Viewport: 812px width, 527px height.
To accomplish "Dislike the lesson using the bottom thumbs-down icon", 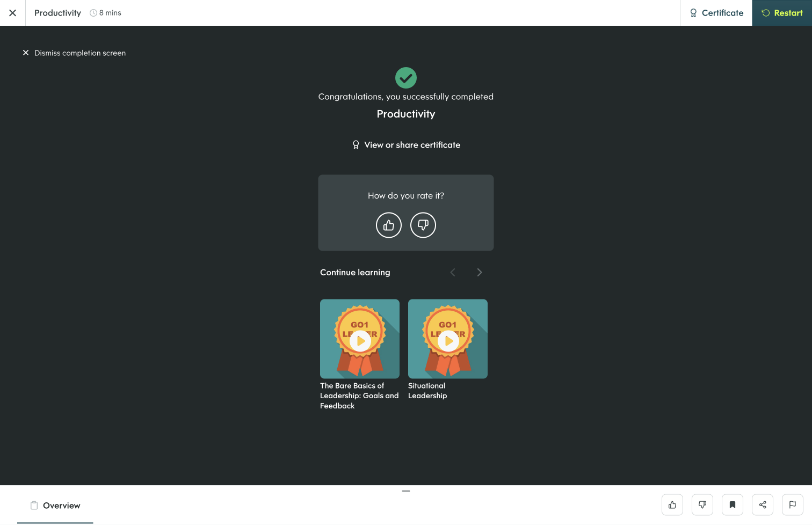I will (x=702, y=504).
